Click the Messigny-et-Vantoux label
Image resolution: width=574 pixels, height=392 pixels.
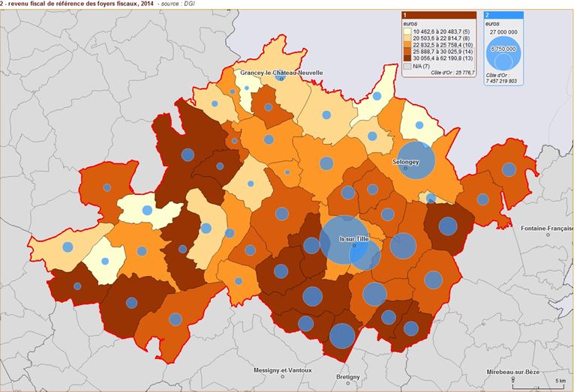click(x=283, y=370)
